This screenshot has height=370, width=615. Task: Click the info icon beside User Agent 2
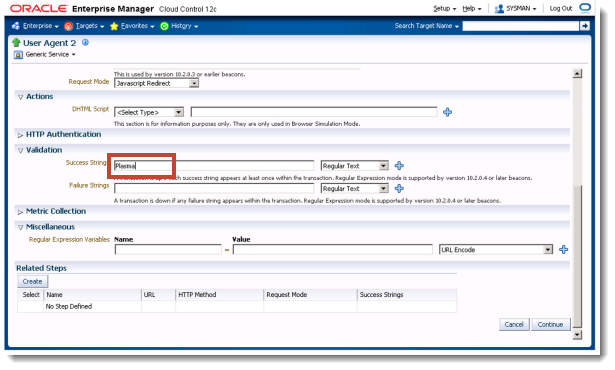tap(85, 42)
